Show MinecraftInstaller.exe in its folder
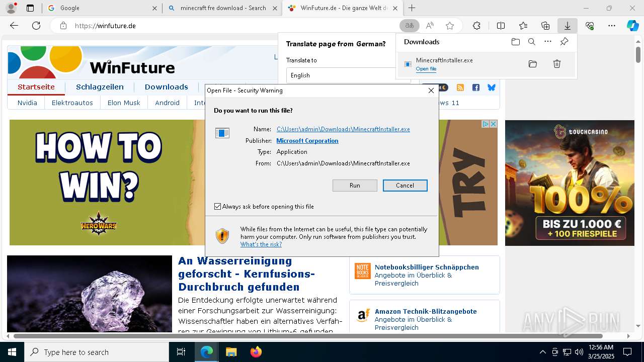The height and width of the screenshot is (362, 644). point(533,64)
